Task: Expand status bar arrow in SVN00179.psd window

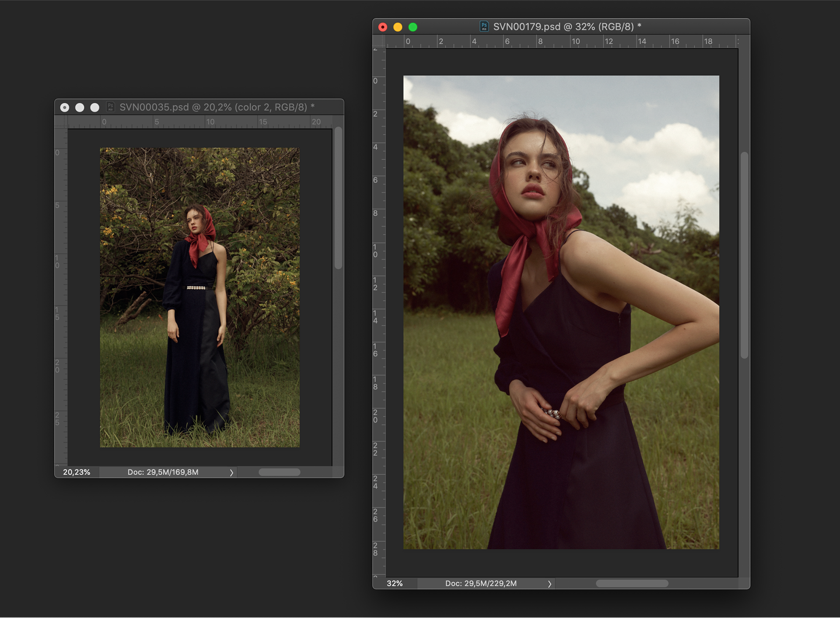Action: (x=549, y=583)
